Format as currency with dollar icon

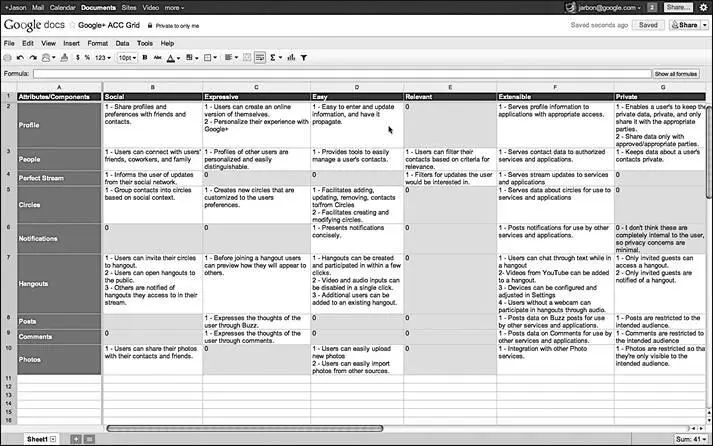[77, 58]
